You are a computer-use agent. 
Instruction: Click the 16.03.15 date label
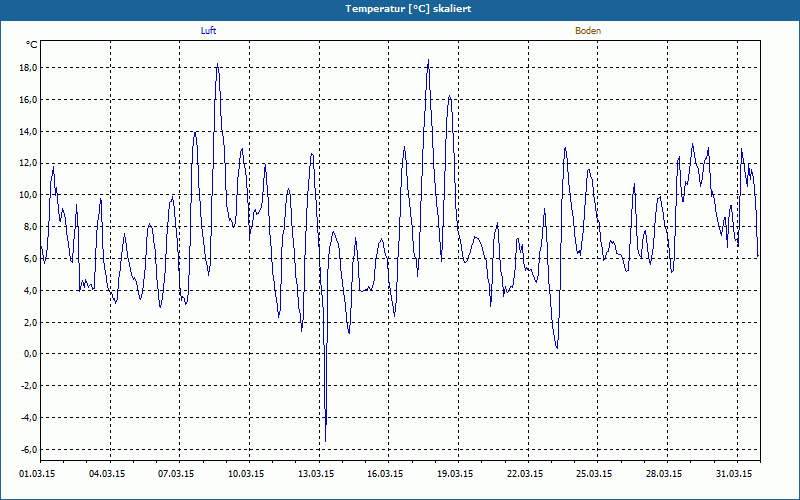point(385,474)
